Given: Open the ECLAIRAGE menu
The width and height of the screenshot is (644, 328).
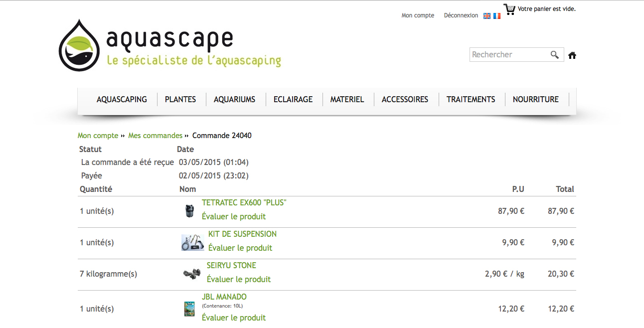Looking at the screenshot, I should point(293,99).
